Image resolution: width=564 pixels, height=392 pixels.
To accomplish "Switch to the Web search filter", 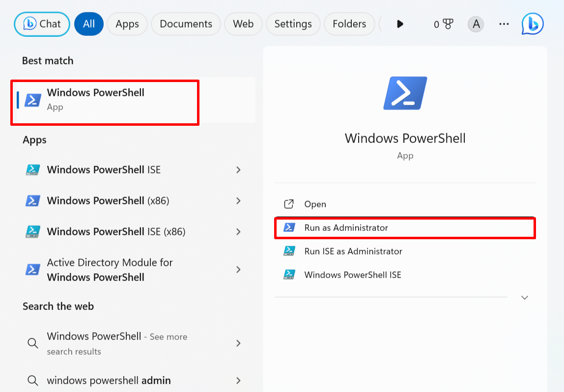I will point(243,24).
